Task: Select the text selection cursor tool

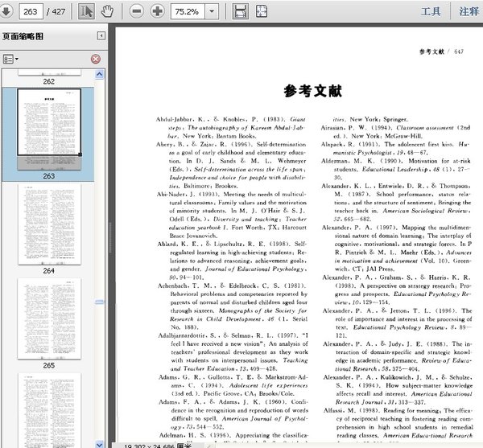Action: (87, 11)
